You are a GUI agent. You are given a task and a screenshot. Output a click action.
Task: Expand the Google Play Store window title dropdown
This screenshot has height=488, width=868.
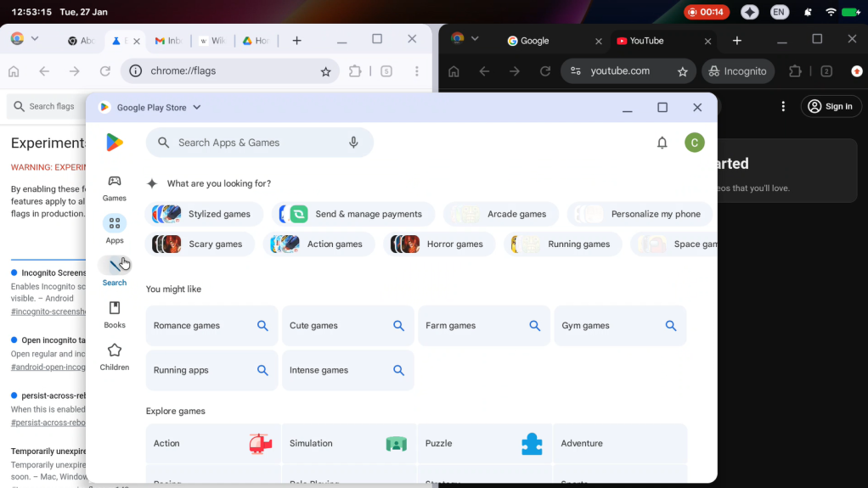197,108
